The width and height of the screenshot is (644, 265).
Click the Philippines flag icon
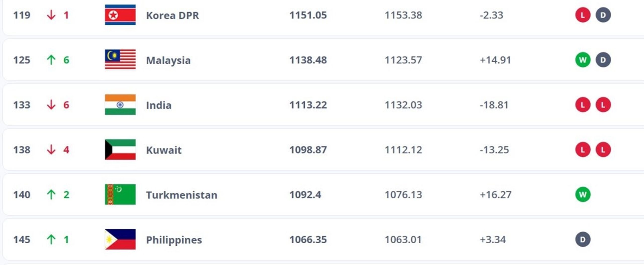(120, 239)
